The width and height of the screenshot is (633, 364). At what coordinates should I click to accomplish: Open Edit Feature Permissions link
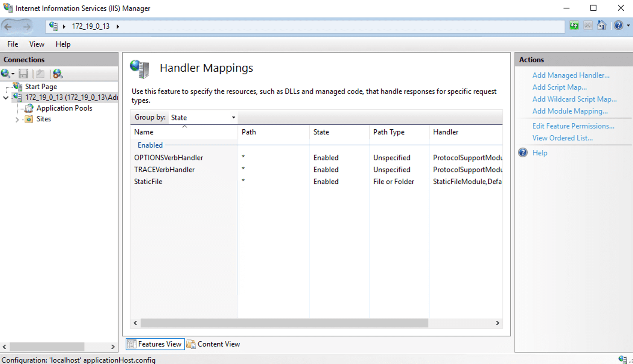(573, 126)
